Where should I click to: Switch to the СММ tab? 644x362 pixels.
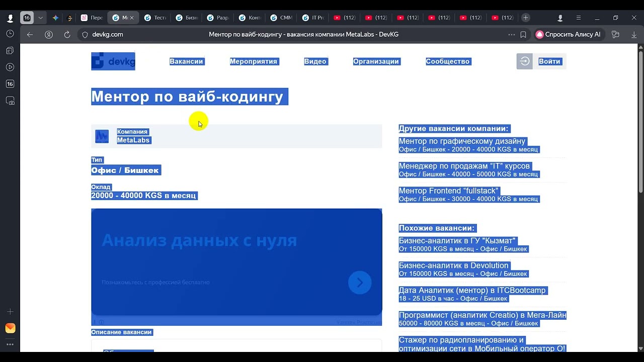pyautogui.click(x=281, y=18)
